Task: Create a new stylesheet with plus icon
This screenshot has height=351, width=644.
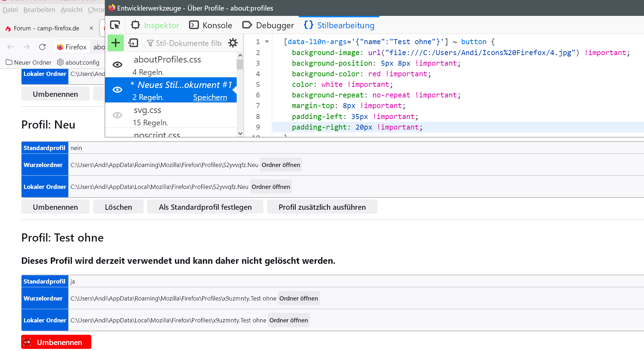Action: [116, 43]
